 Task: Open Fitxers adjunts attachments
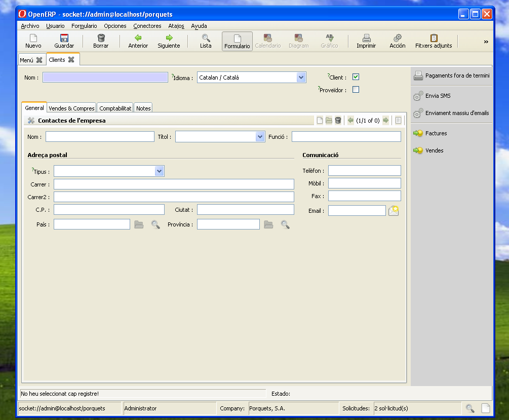tap(434, 41)
